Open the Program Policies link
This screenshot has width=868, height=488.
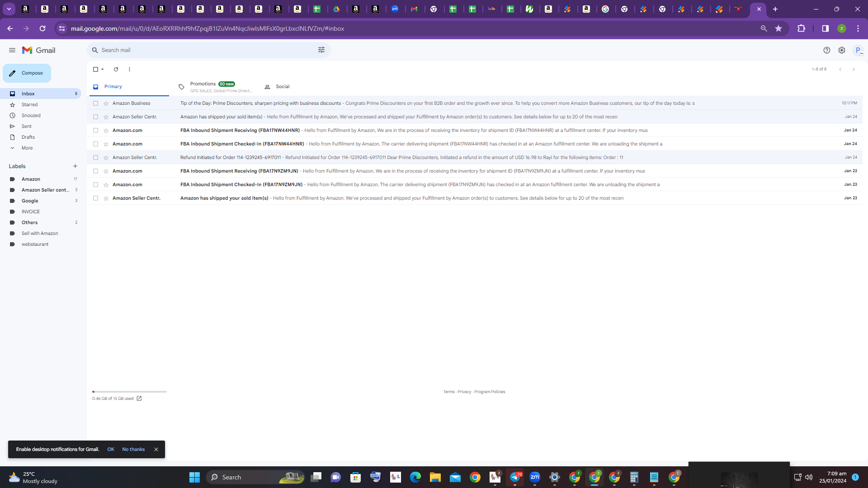(490, 392)
